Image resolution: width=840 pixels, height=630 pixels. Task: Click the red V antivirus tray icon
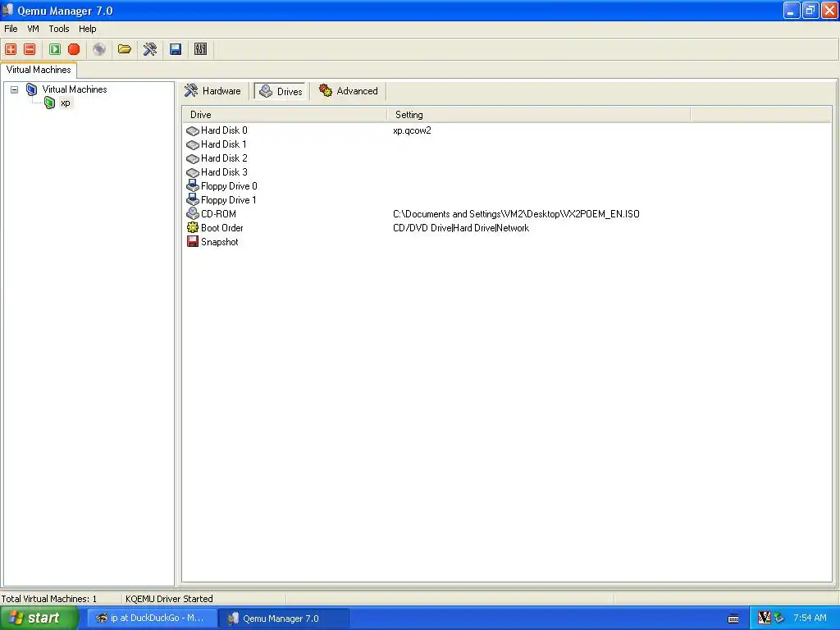pos(765,618)
